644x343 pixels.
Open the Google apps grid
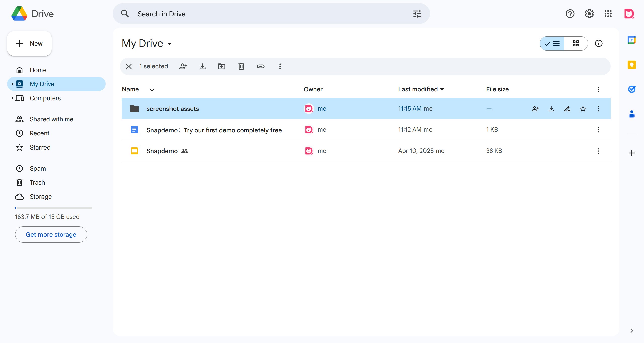pos(608,14)
